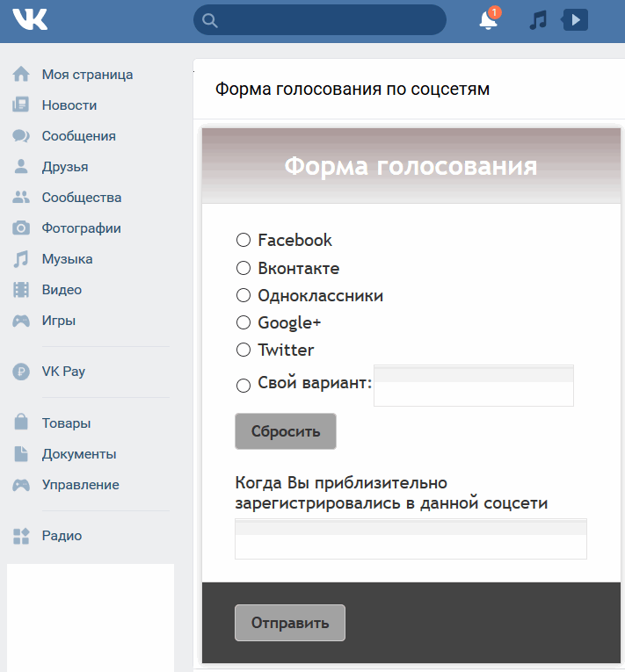This screenshot has height=672, width=625.
Task: Click the group icon beside Сообщества
Action: tap(21, 197)
